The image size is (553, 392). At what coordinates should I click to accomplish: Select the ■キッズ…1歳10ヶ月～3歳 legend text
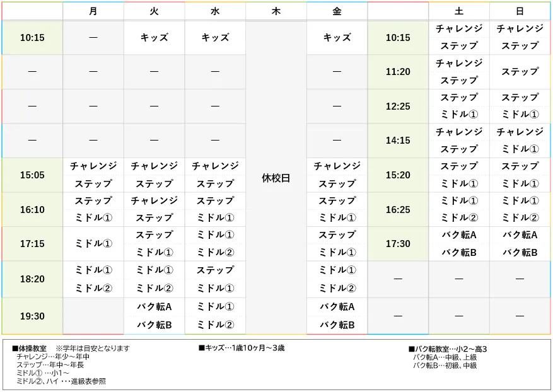coord(243,348)
